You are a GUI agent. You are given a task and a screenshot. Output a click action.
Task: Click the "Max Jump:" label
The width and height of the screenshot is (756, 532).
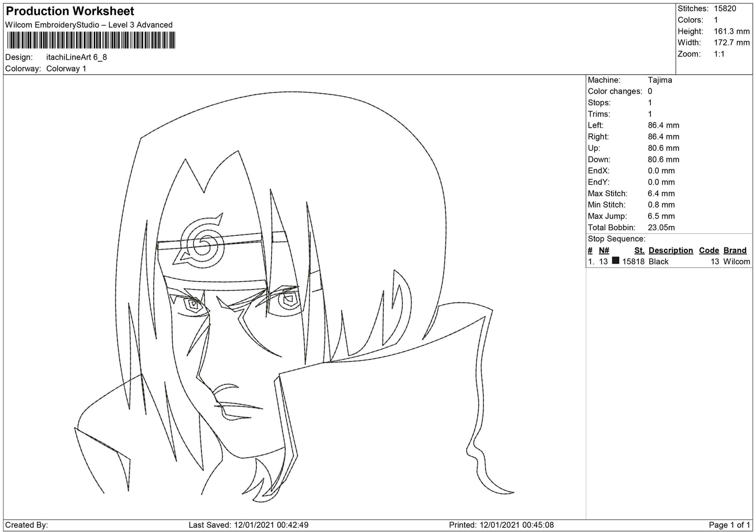click(607, 216)
